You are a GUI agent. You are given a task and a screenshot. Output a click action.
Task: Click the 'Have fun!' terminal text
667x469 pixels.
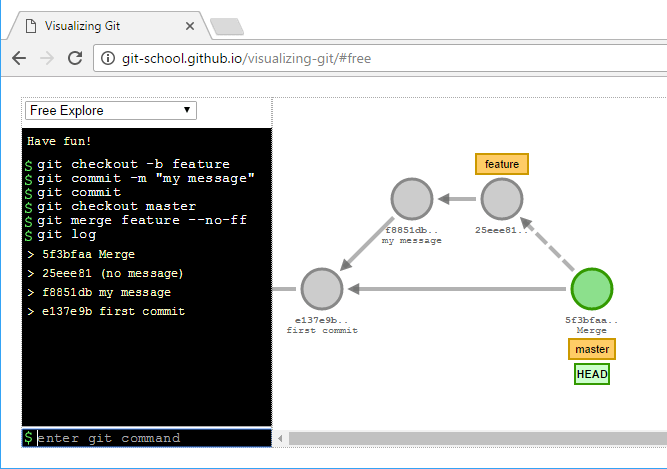(59, 141)
